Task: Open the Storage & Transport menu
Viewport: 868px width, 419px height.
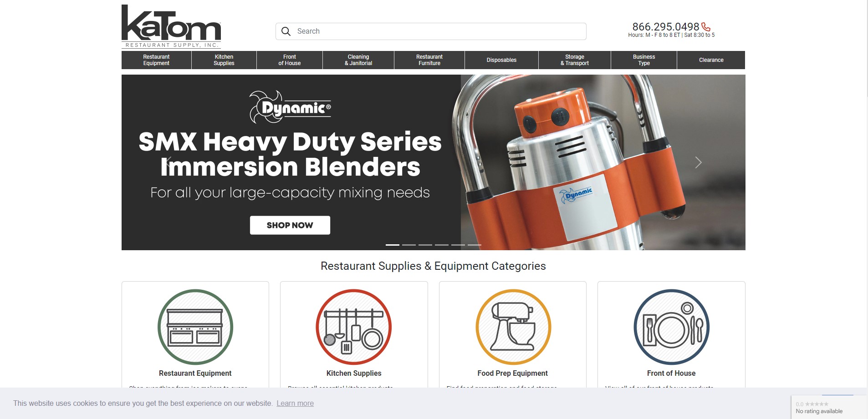Action: 575,60
